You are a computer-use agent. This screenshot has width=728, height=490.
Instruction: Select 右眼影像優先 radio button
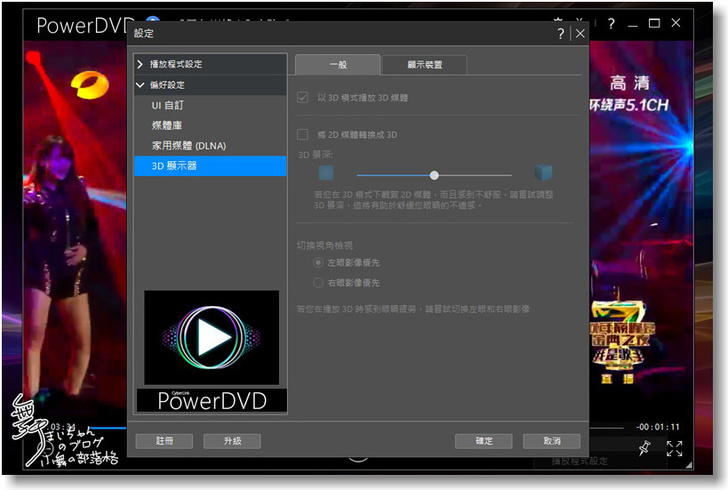click(319, 283)
